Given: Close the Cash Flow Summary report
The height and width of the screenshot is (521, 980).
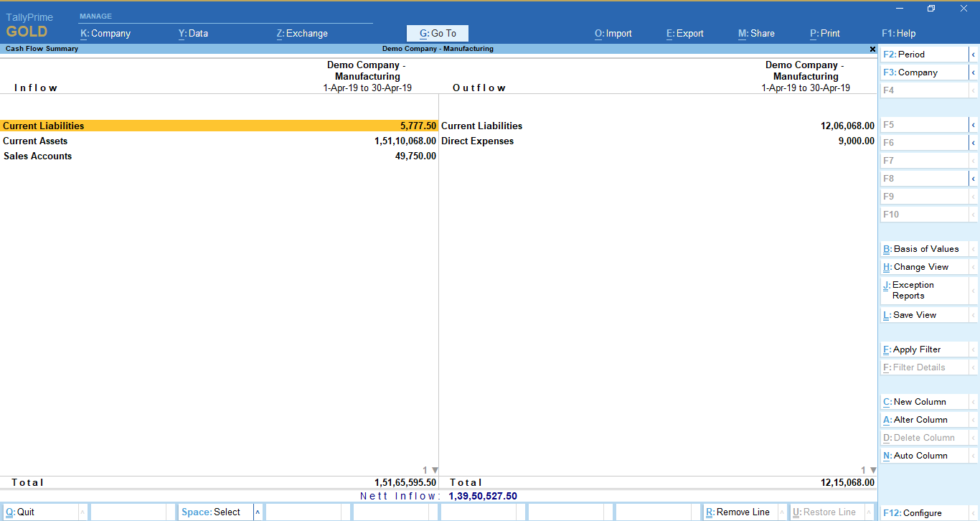Looking at the screenshot, I should [x=872, y=49].
